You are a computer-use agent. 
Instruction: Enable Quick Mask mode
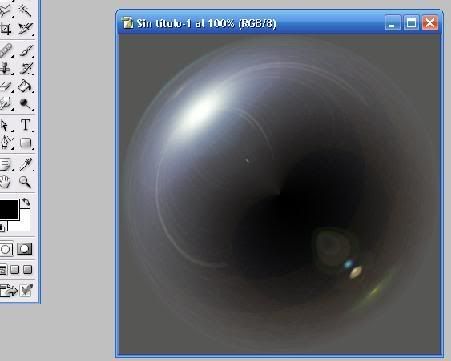pyautogui.click(x=25, y=249)
